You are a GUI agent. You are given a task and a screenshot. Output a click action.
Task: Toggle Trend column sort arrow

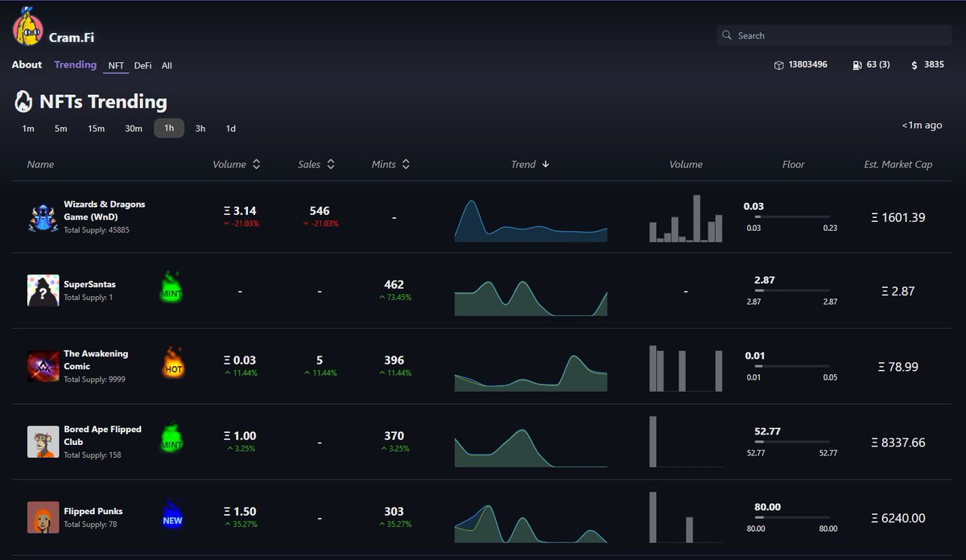tap(546, 164)
